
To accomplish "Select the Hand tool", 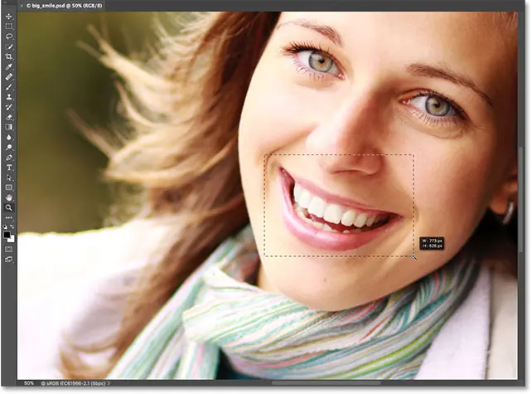I will point(9,197).
